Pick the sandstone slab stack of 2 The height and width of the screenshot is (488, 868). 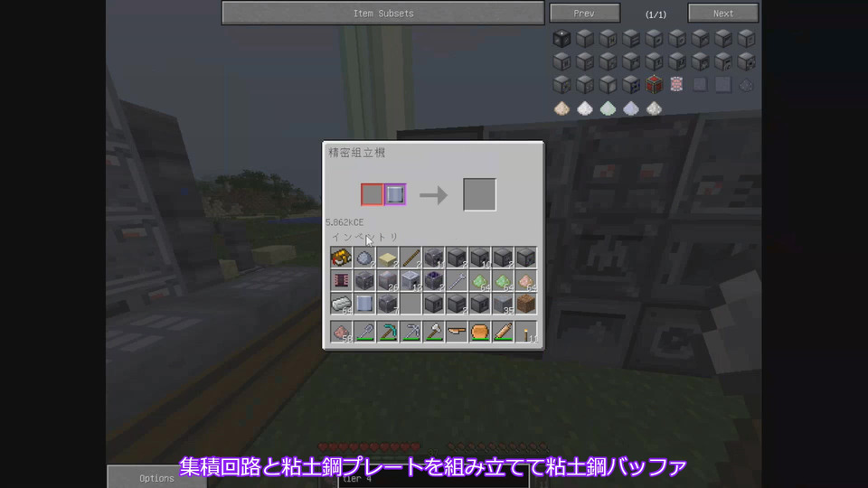388,258
